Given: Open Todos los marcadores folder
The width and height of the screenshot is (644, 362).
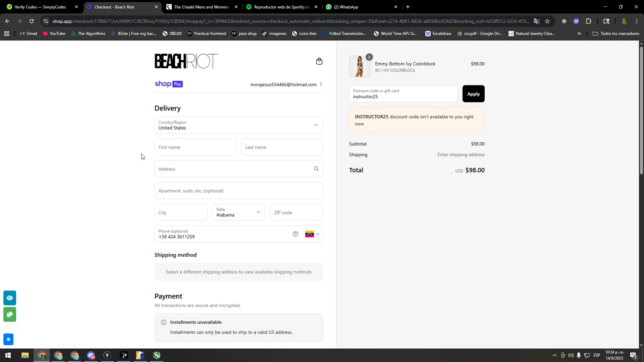Looking at the screenshot, I should 617,33.
